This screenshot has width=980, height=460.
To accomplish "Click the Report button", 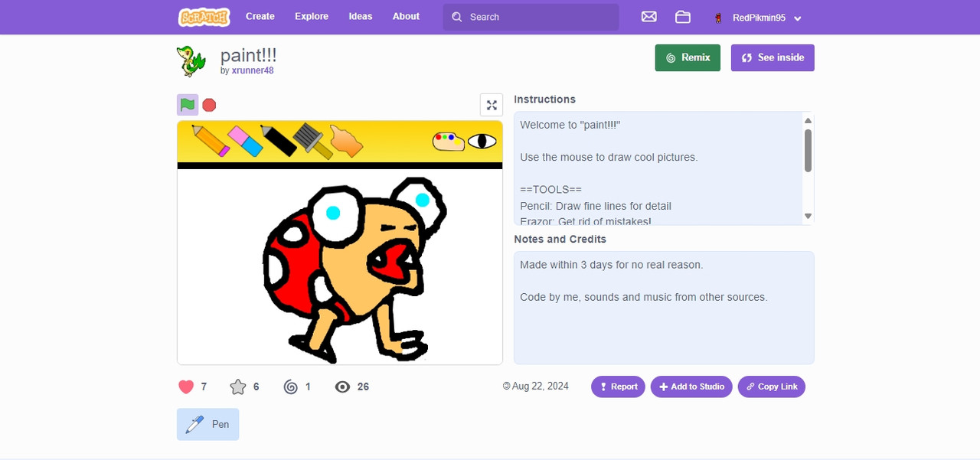I will coord(618,387).
